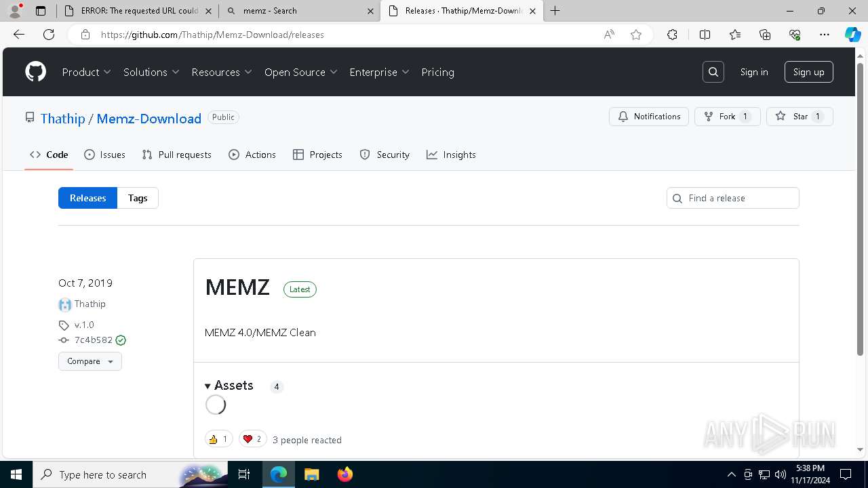Expand the Solutions menu
868x488 pixels.
[151, 72]
